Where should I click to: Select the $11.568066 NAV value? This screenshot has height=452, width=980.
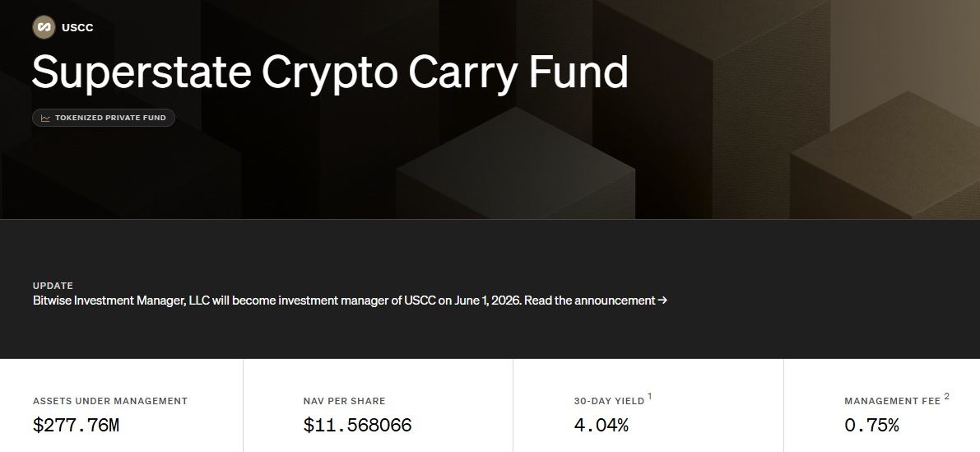click(x=357, y=426)
